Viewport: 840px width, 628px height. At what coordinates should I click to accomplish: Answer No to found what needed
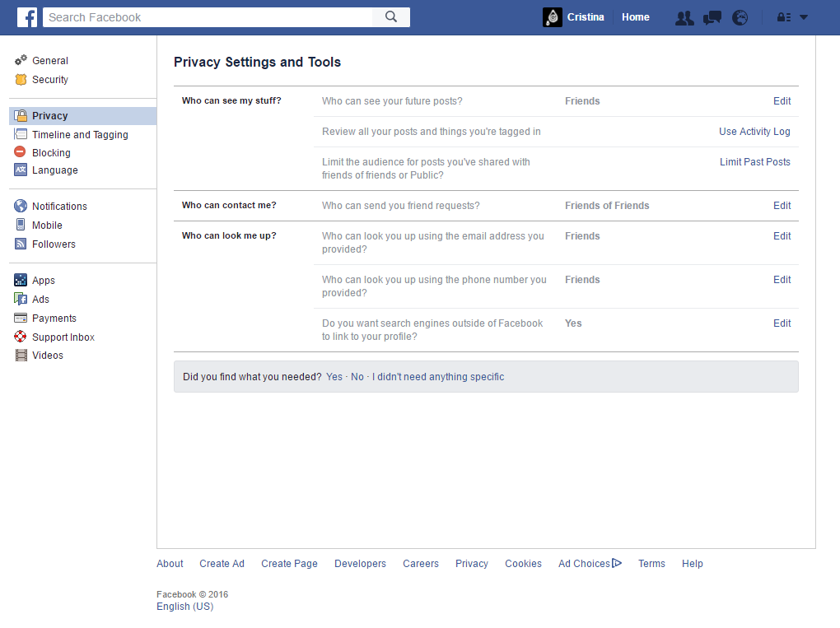pos(357,376)
